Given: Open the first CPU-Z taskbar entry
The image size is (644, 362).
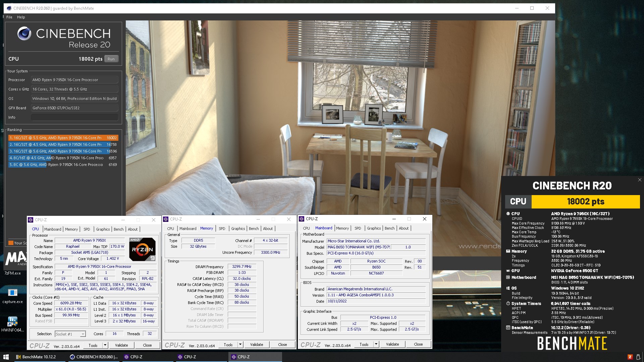Looking at the screenshot, I should point(148,357).
